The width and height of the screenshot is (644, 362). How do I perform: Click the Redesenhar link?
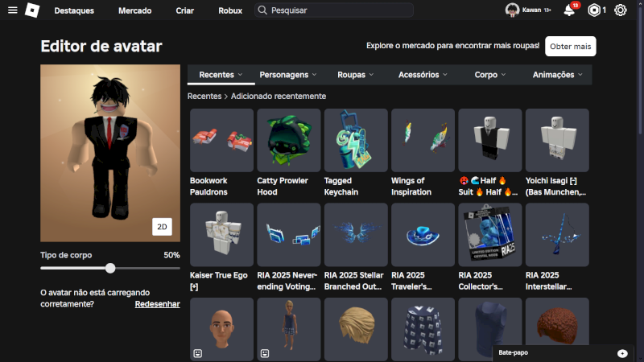[x=157, y=304]
